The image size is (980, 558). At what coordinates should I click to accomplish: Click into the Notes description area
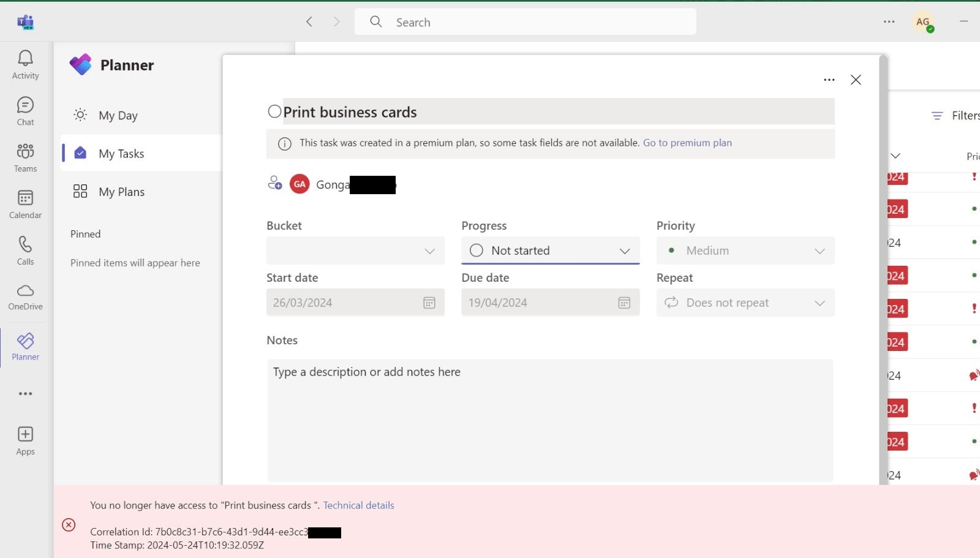tap(550, 421)
